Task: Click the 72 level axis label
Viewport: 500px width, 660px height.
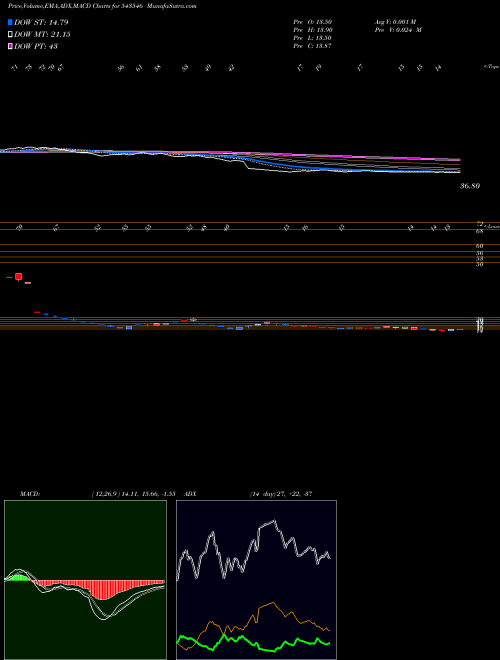Action: 480,224
